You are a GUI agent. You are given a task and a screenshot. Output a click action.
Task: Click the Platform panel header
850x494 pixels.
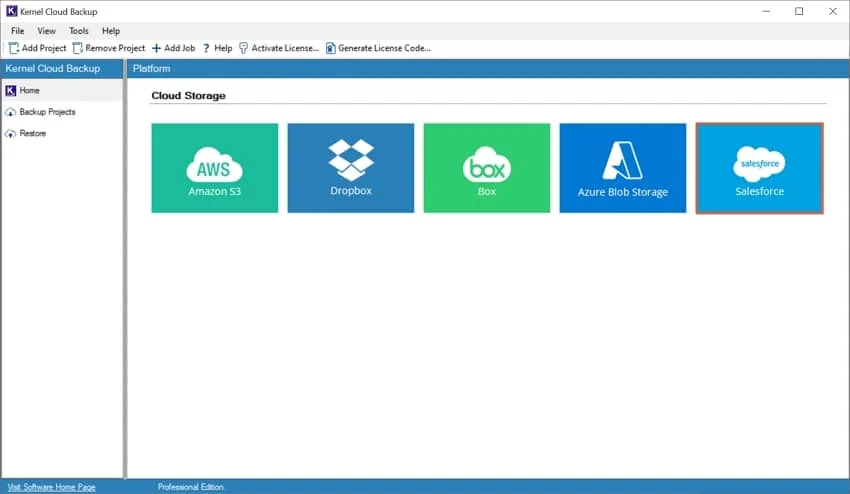488,68
